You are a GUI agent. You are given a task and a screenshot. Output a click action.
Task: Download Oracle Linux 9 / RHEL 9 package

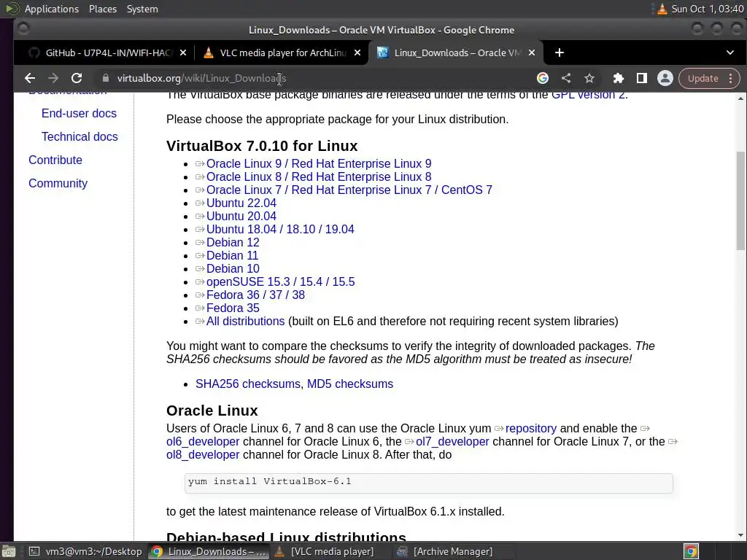319,164
